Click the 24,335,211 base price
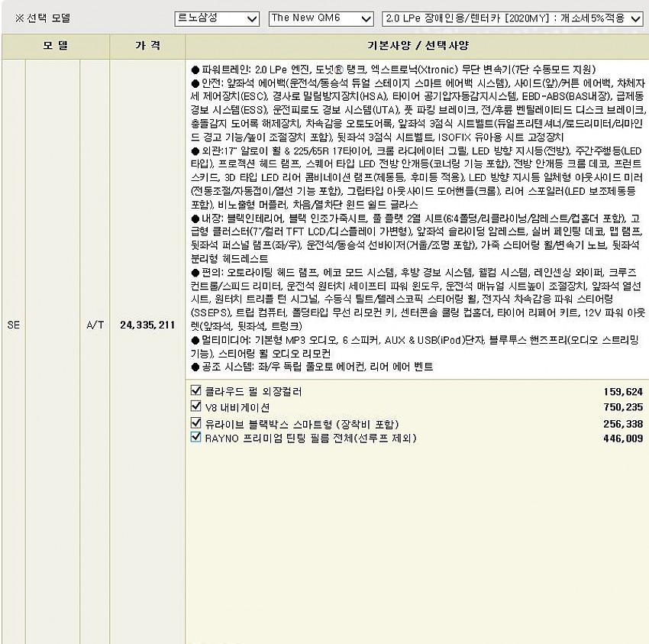 click(x=147, y=325)
